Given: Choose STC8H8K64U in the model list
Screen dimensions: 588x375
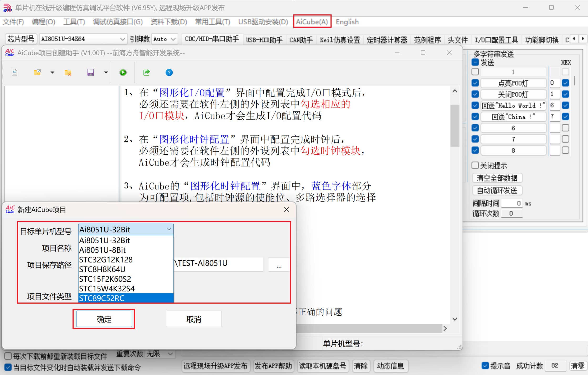Looking at the screenshot, I should tap(126, 269).
